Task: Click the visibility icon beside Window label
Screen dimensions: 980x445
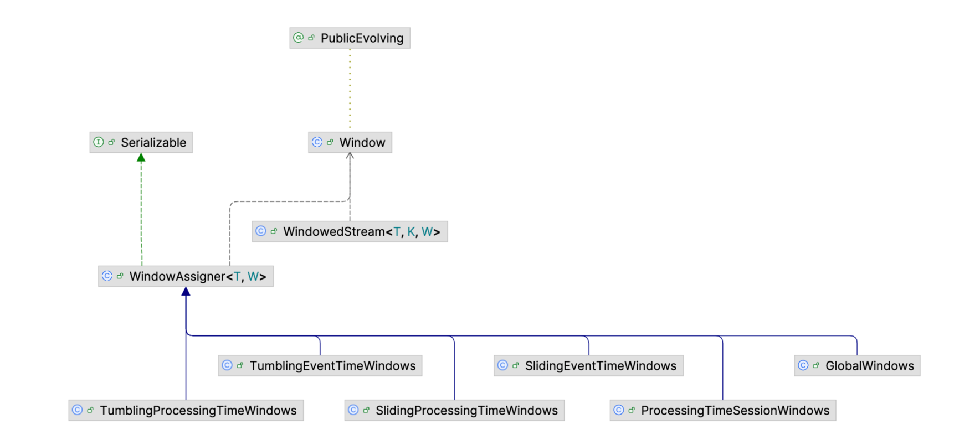Action: coord(330,142)
